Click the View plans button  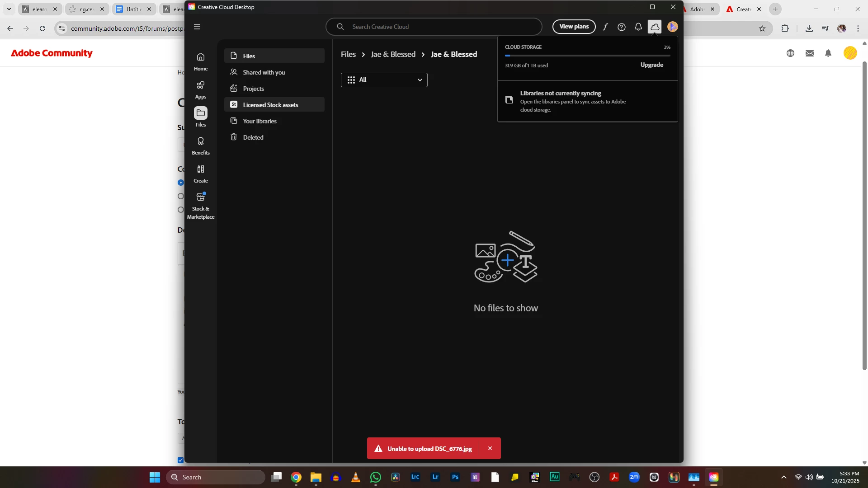point(574,27)
